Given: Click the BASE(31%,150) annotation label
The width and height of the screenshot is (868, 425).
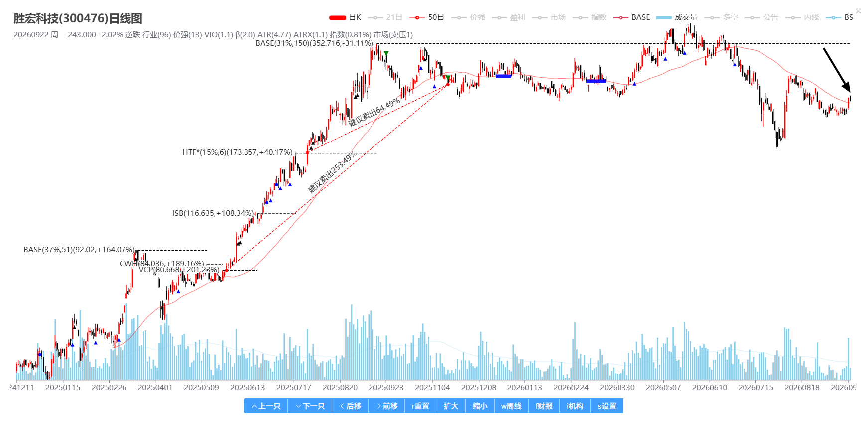Looking at the screenshot, I should pos(314,43).
